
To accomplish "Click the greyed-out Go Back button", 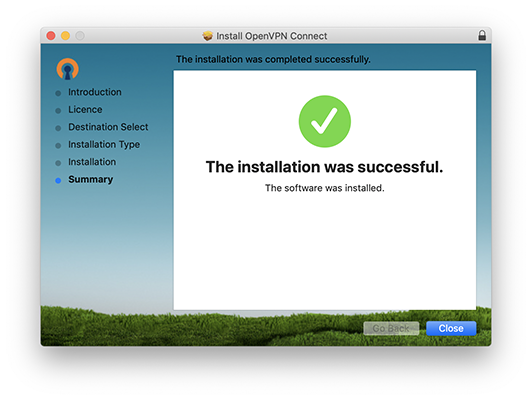I will (391, 328).
